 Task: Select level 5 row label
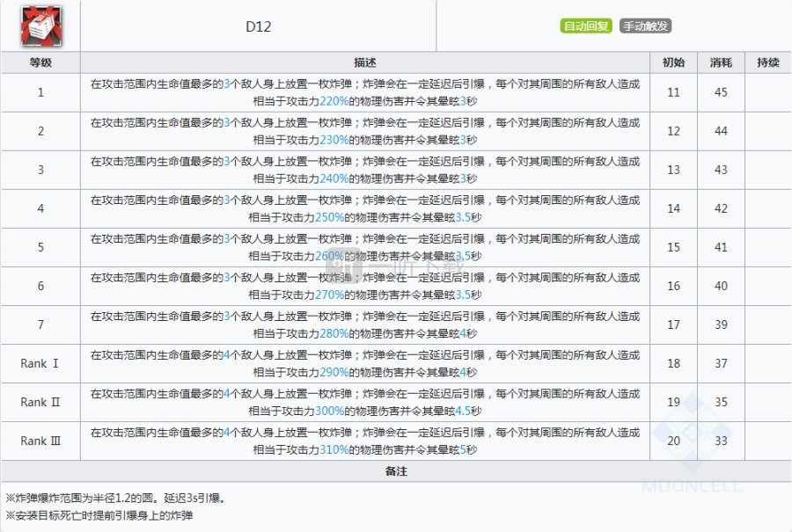(x=40, y=247)
